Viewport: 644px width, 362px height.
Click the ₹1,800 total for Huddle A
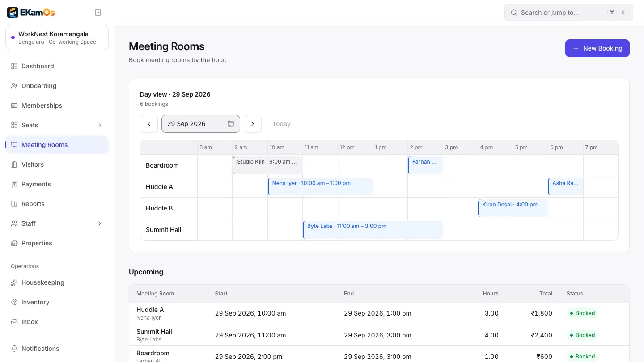click(542, 313)
